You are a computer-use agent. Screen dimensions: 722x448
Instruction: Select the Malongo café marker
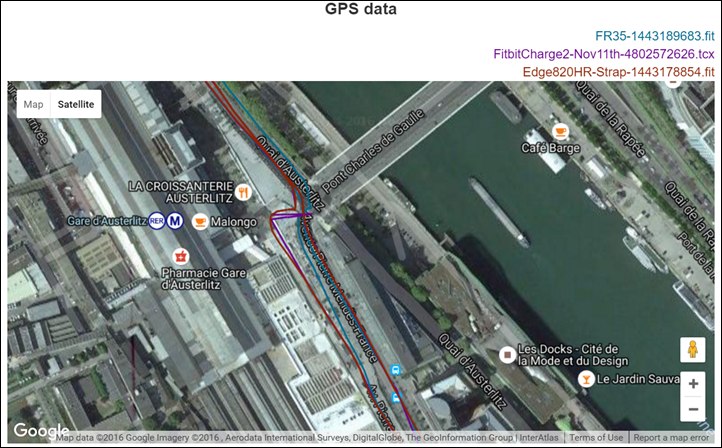pos(200,221)
